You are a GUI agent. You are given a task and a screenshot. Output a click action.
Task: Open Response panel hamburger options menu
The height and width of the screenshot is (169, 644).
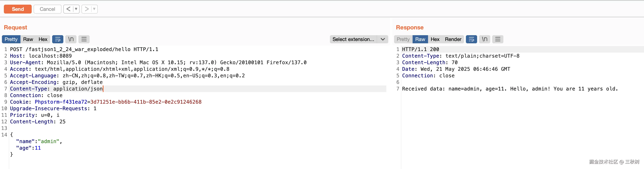click(498, 39)
